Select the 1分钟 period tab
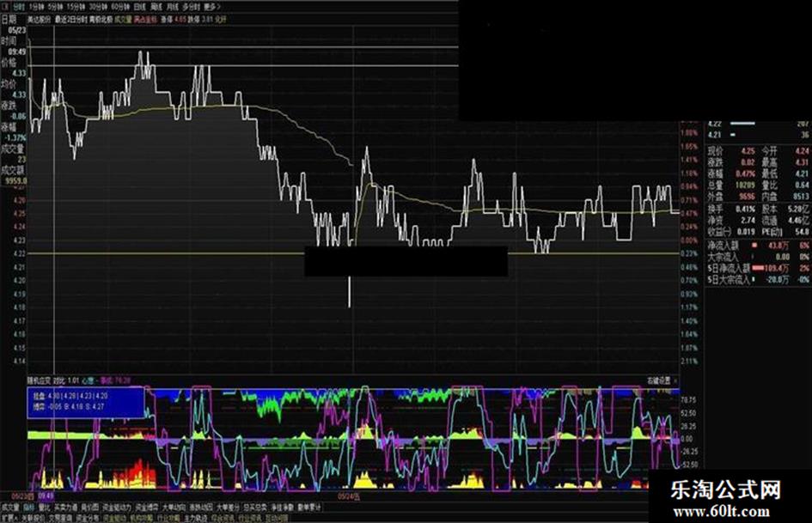This screenshot has width=812, height=523. click(36, 7)
